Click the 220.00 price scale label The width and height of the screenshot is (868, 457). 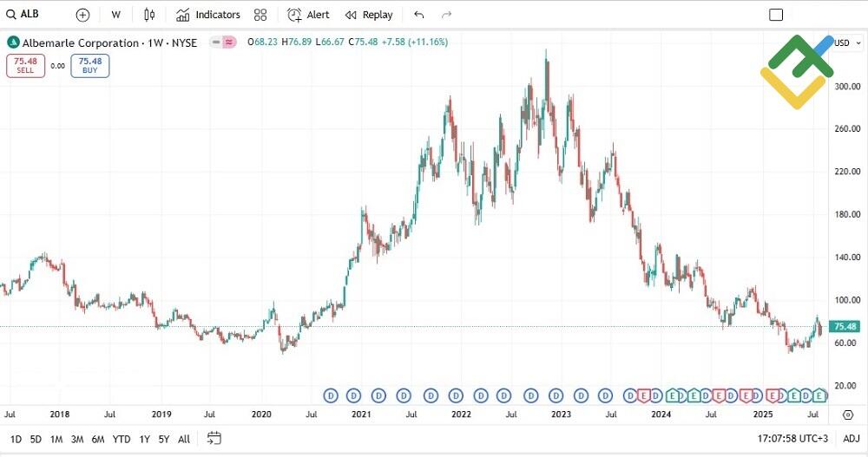pos(847,172)
